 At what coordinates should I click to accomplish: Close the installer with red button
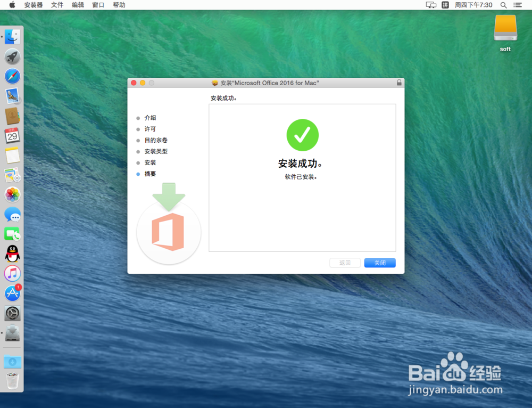134,83
